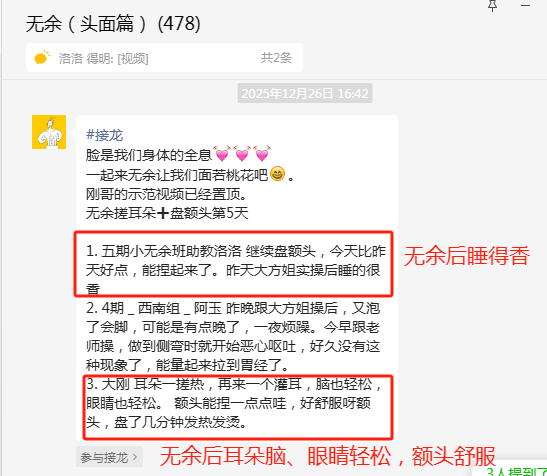547x476 pixels.
Task: Click the pin window icon at top right
Action: coord(492,5)
